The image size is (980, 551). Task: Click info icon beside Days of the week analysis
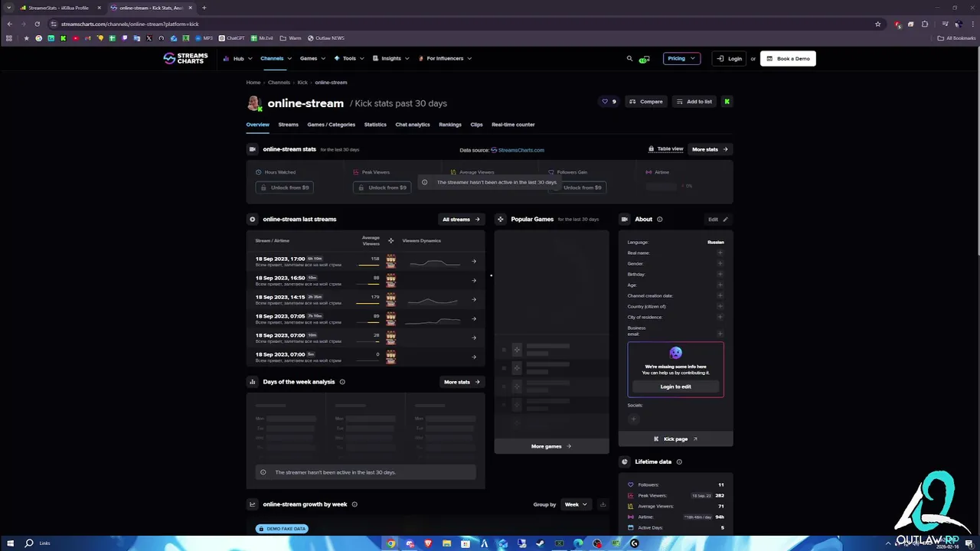pos(342,382)
